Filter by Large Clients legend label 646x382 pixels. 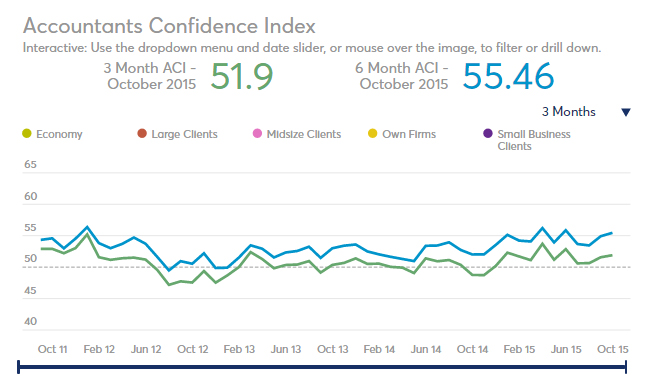pos(184,134)
